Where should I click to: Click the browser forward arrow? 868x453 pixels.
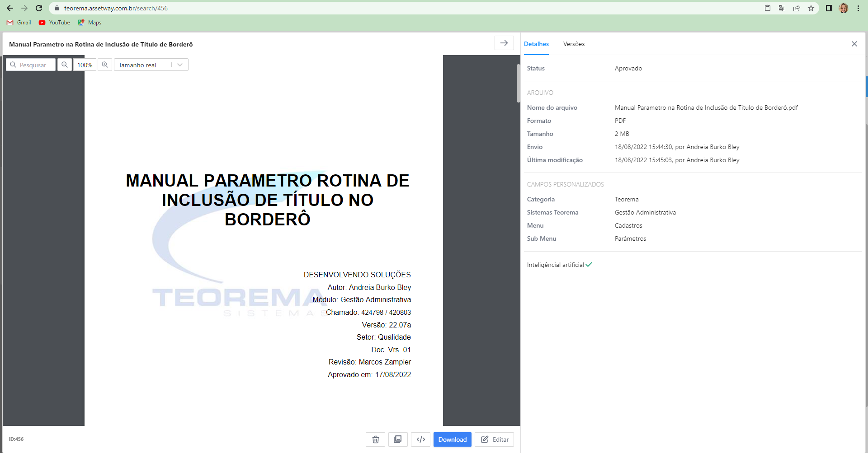[24, 8]
